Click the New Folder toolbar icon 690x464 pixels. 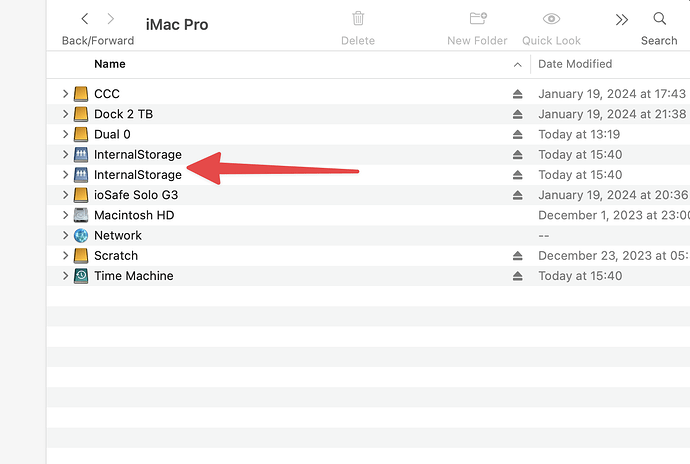click(478, 19)
